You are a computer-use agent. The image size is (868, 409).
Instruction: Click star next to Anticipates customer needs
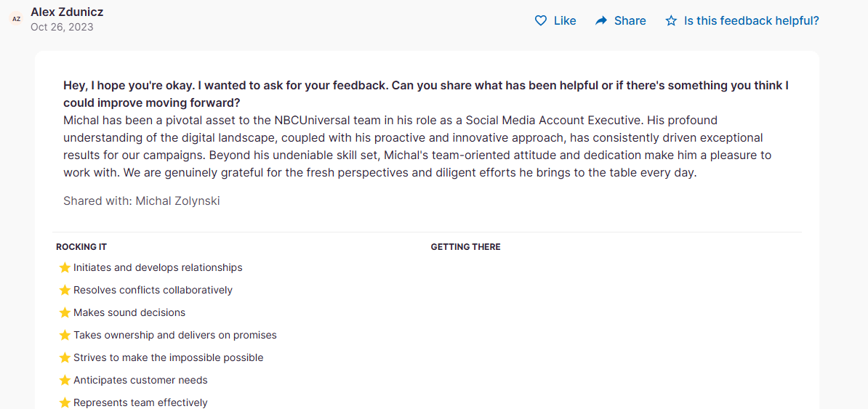tap(65, 380)
